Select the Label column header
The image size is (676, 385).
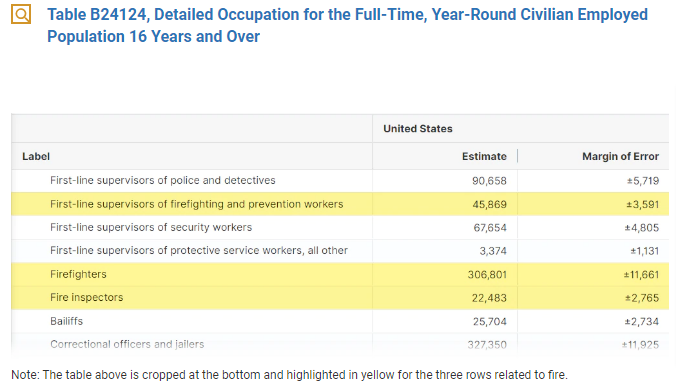click(x=36, y=157)
